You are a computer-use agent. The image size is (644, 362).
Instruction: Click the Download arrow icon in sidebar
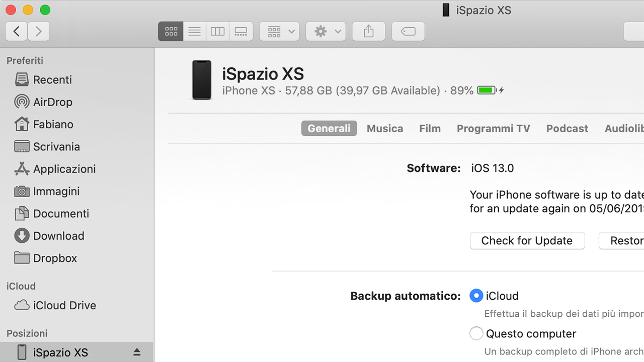point(22,236)
